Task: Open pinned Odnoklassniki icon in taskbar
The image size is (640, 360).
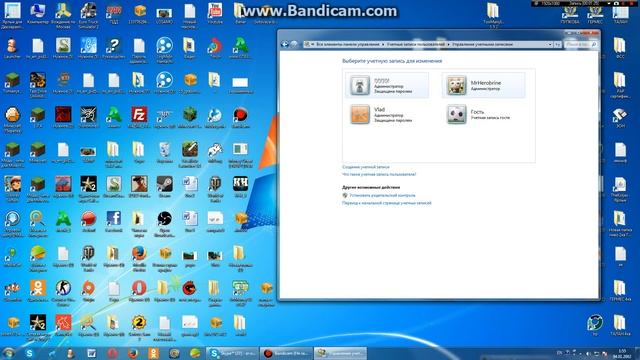Action: 153,353
